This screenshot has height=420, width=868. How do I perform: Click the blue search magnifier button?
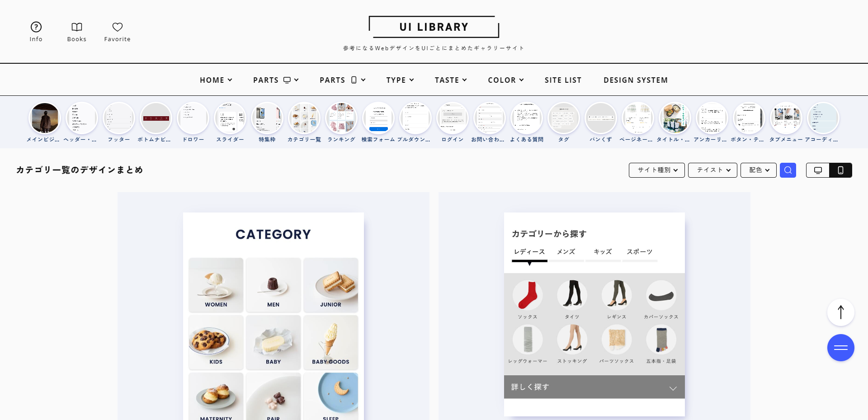coord(788,170)
